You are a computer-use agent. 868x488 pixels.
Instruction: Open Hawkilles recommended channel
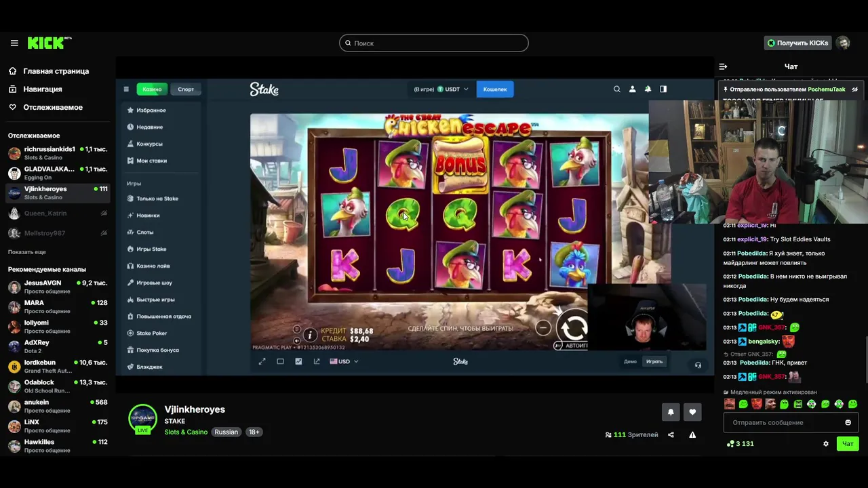(58, 446)
